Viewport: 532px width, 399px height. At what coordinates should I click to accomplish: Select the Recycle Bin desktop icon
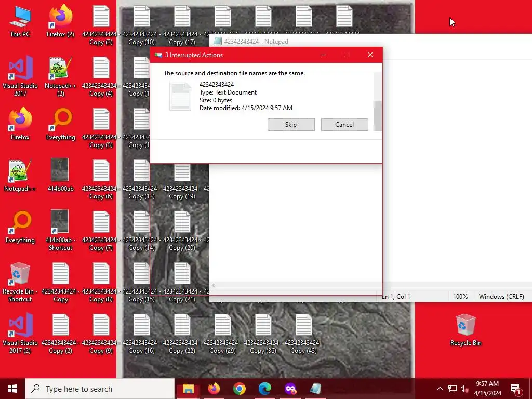click(x=465, y=330)
